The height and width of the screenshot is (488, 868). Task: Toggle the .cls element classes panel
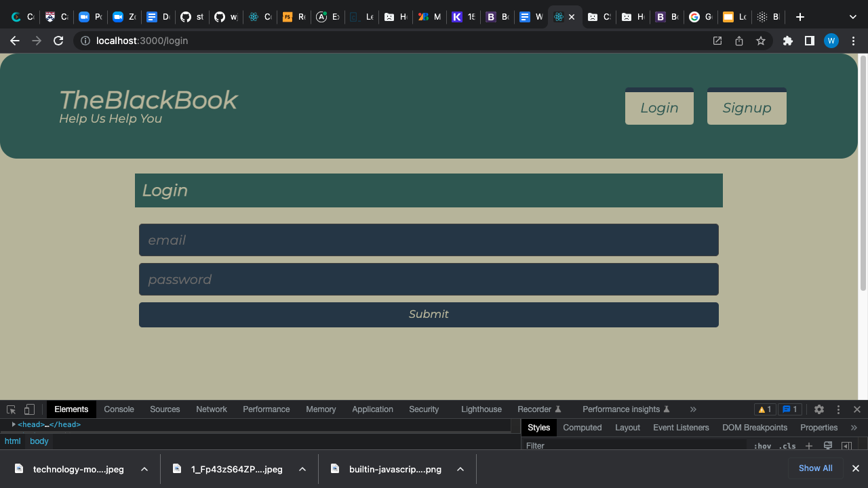pos(787,446)
